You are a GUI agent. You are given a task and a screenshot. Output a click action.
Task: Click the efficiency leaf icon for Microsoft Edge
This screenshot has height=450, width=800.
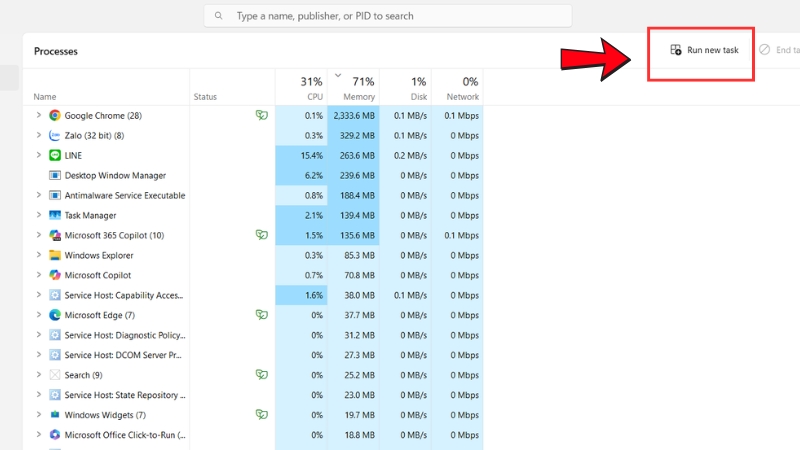pos(262,315)
